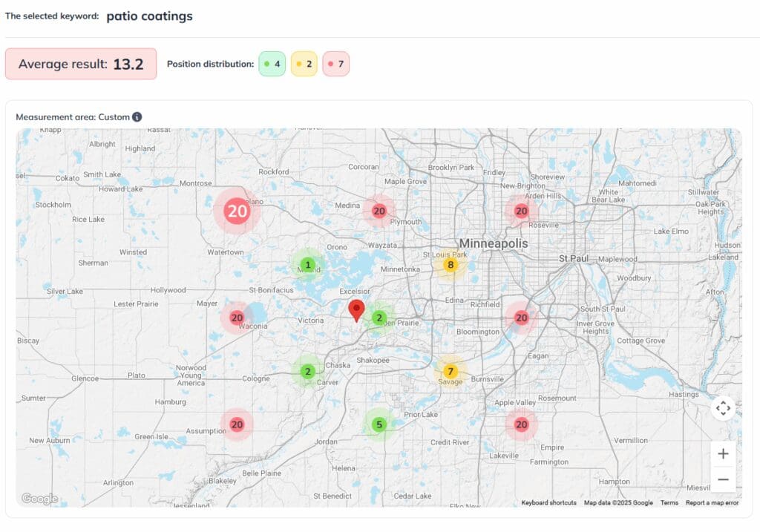Select the red 20 marker near Waconia
Viewport: 760px width, 532px height.
tap(237, 318)
